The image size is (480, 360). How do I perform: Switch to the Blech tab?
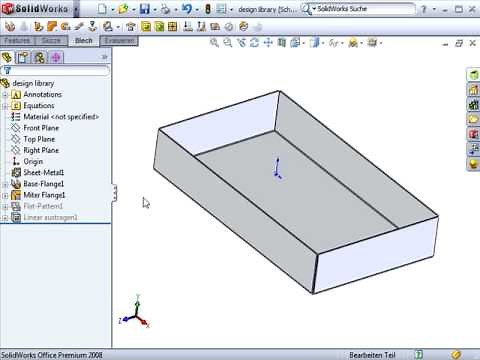[83, 41]
